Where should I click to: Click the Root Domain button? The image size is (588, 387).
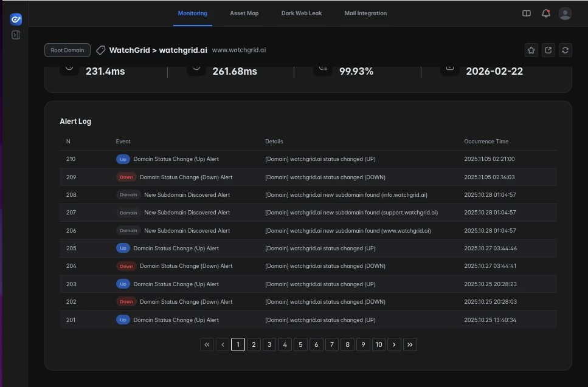click(x=67, y=50)
